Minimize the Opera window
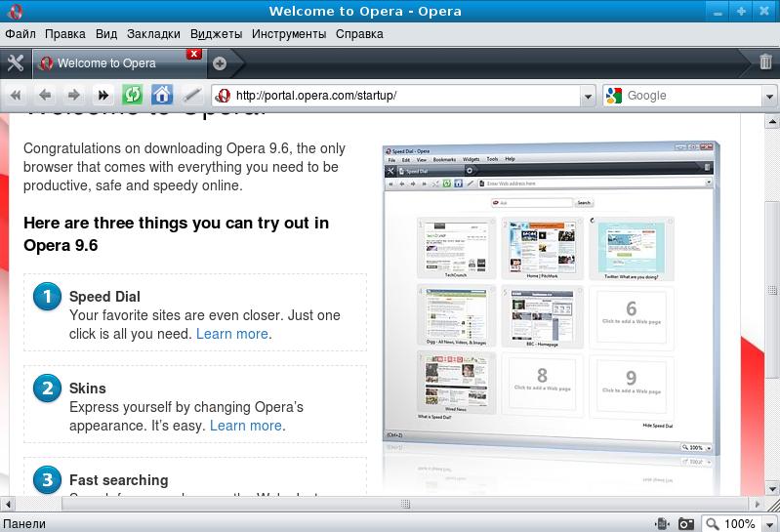 718,12
